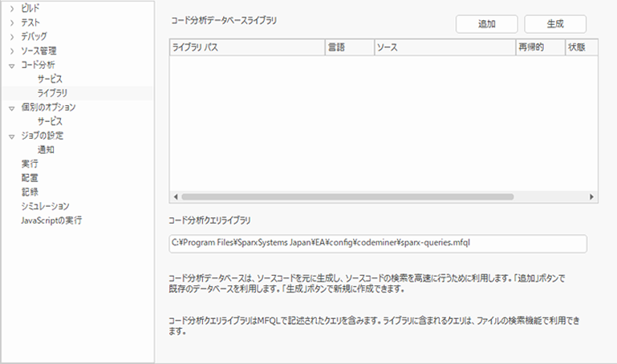Click the 追加 button
617x364 pixels.
coord(486,24)
